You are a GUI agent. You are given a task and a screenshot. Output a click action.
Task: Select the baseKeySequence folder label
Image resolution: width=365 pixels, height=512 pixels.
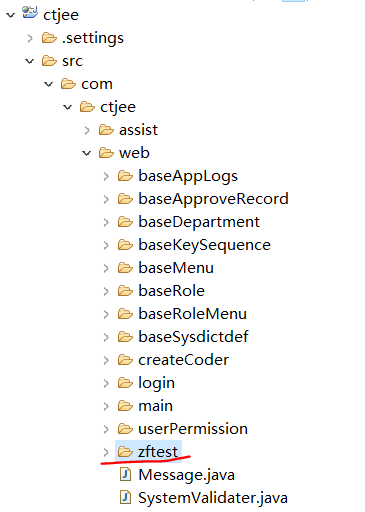click(204, 245)
